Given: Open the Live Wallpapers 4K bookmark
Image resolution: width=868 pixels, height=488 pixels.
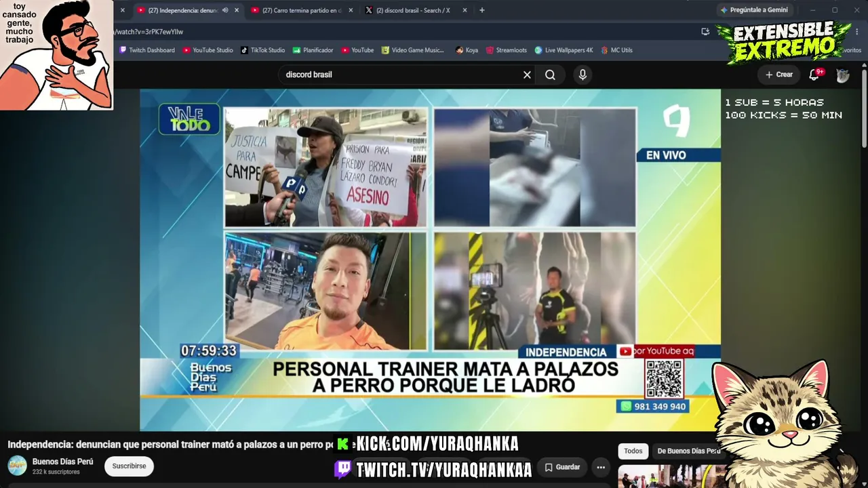Looking at the screenshot, I should (564, 50).
